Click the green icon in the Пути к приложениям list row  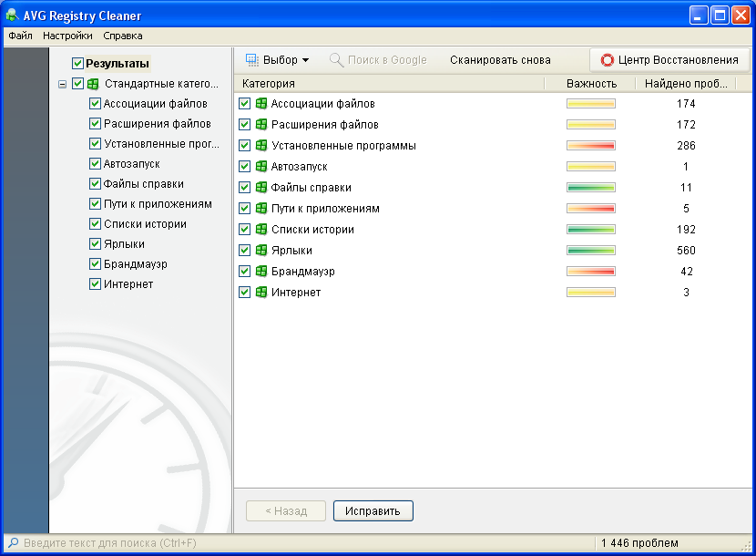click(x=261, y=209)
